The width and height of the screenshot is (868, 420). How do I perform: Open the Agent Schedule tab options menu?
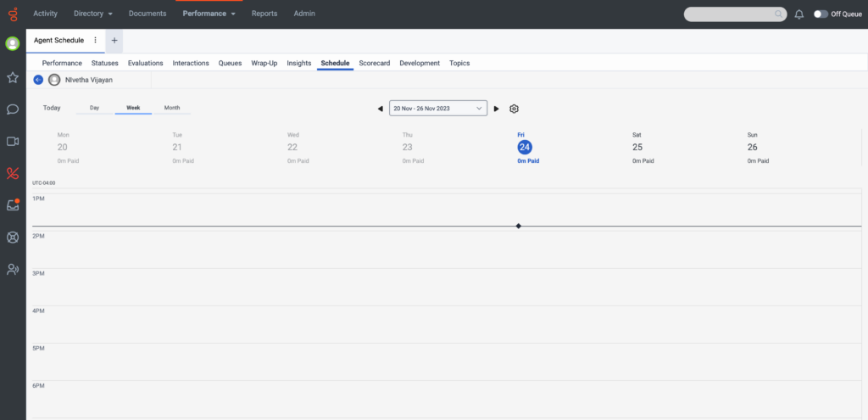[x=95, y=41]
